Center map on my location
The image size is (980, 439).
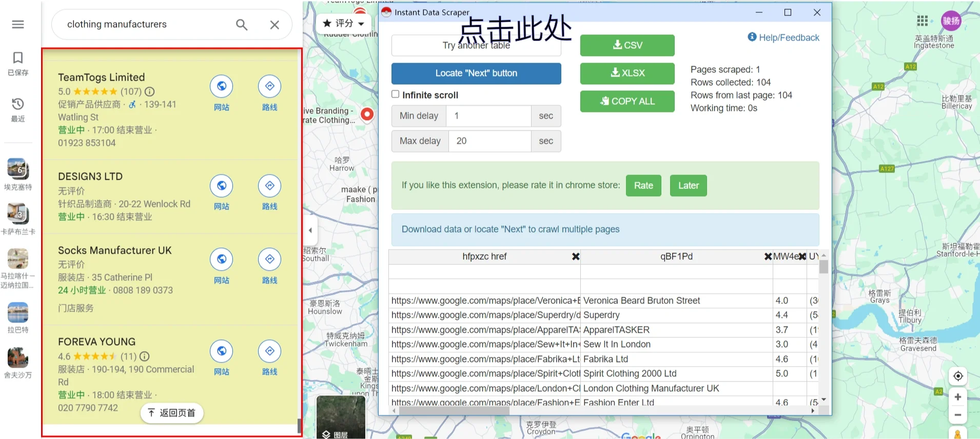pyautogui.click(x=957, y=376)
